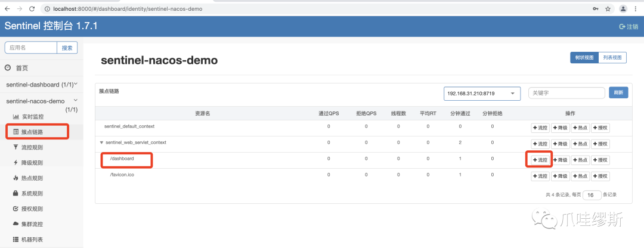Click the 分钟通过 column header
The height and width of the screenshot is (248, 644).
460,114
